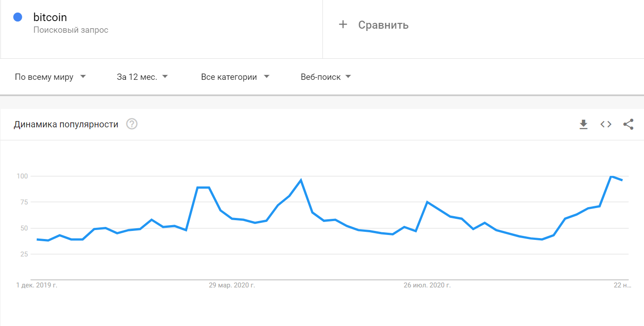Expand the Веб-поиск search type dropdown
Viewport: 644px width, 326px height.
point(326,77)
